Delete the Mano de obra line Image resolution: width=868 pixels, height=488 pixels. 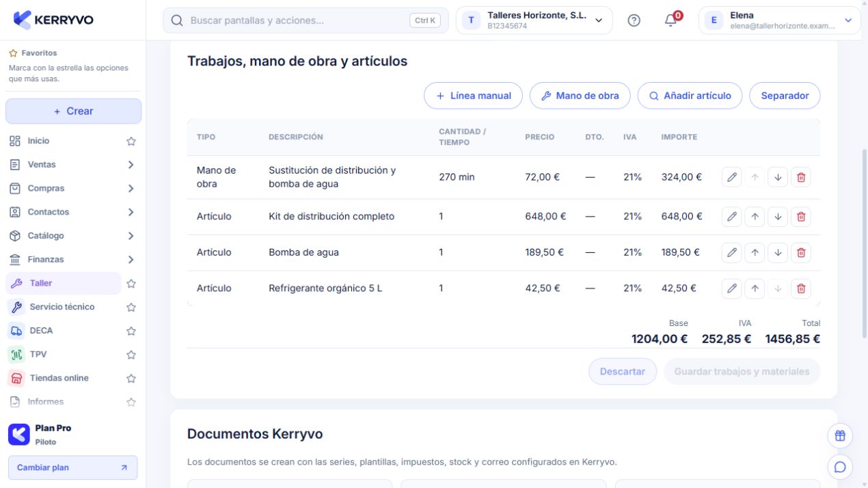(x=801, y=177)
